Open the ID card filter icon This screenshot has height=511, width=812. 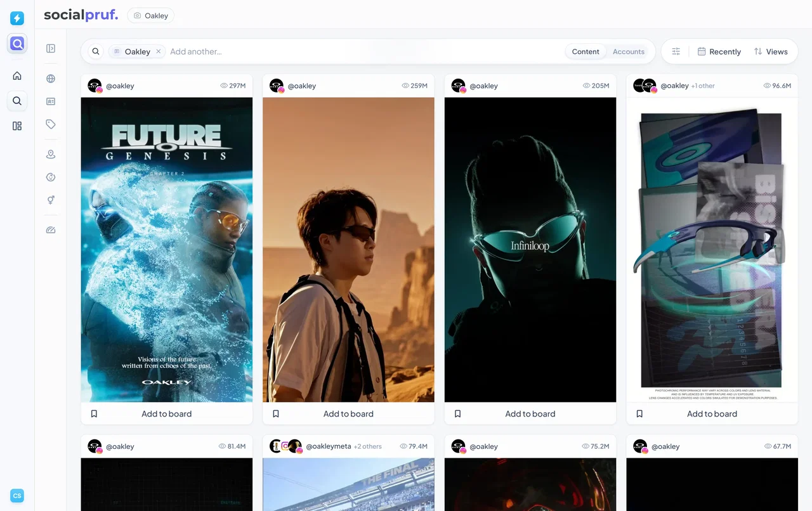click(51, 101)
